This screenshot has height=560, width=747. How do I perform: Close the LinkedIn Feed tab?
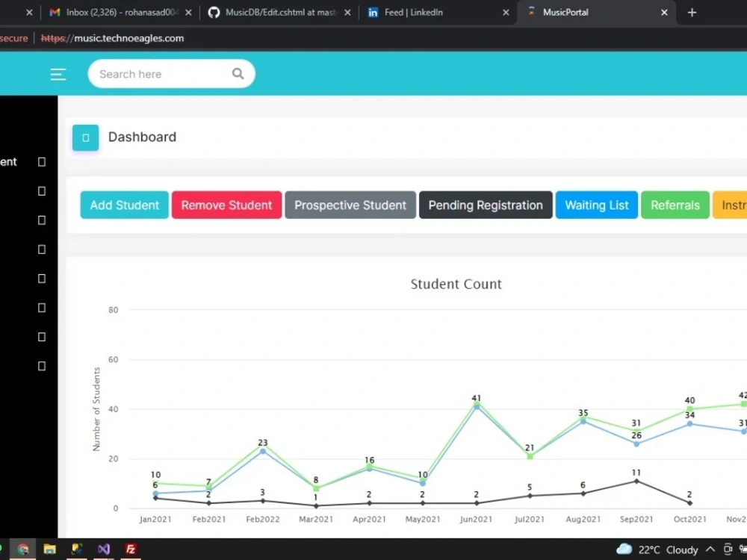coord(506,13)
